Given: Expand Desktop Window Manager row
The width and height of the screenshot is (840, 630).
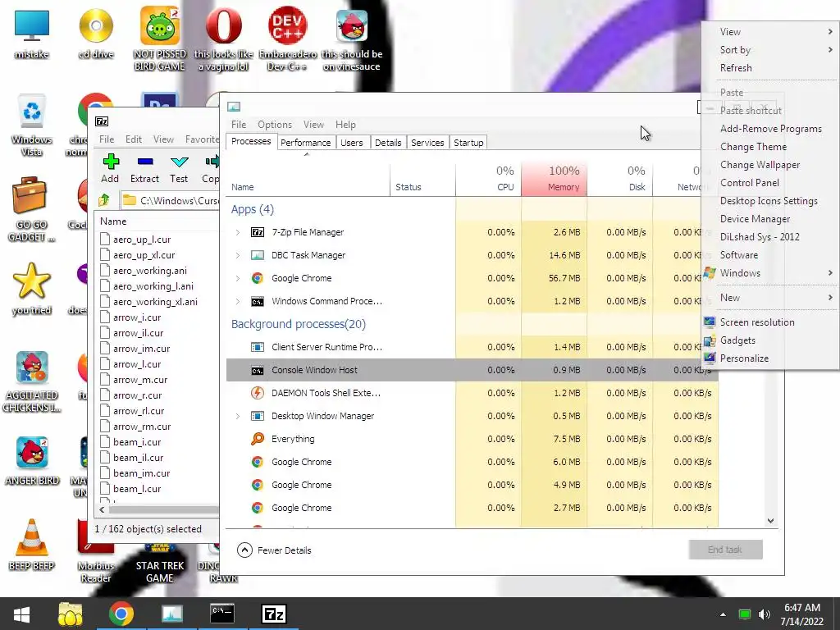Looking at the screenshot, I should (x=237, y=416).
